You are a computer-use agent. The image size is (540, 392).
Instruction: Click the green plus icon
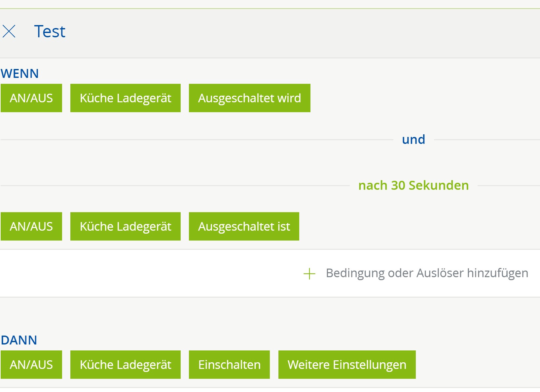309,274
